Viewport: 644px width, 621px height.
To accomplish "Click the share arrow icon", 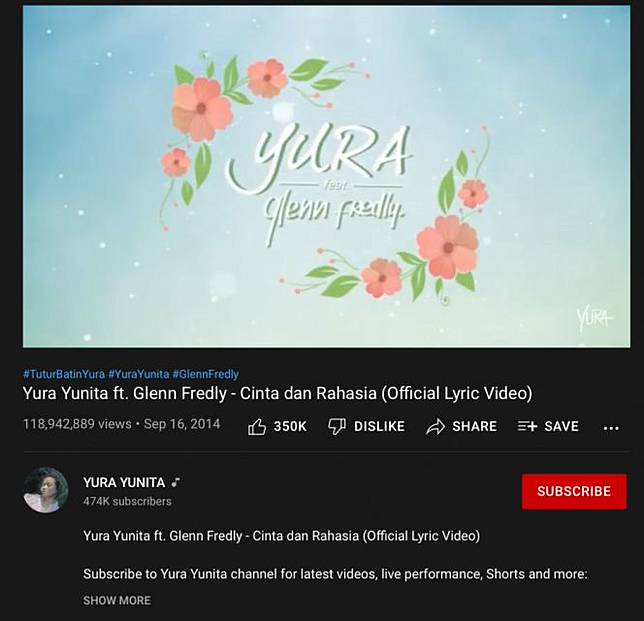I will click(x=435, y=427).
